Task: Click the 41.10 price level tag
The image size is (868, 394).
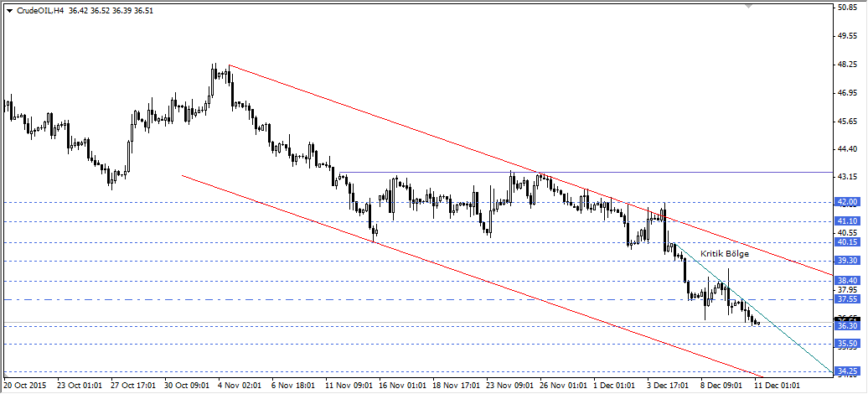Action: coord(847,221)
